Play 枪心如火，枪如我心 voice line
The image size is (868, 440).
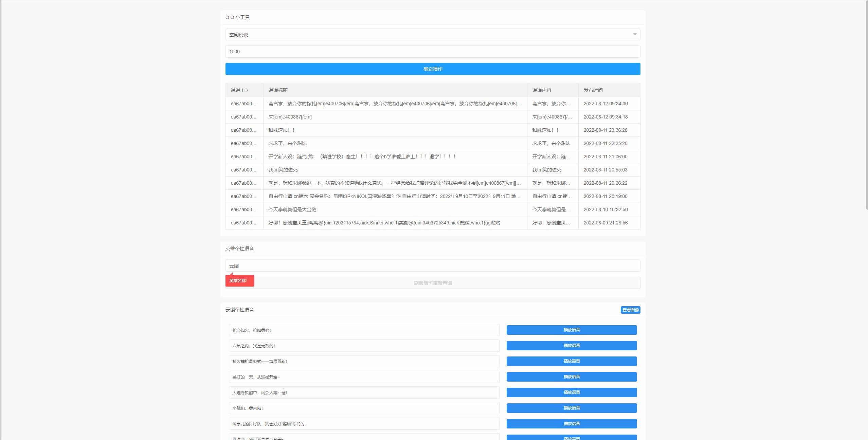click(572, 330)
